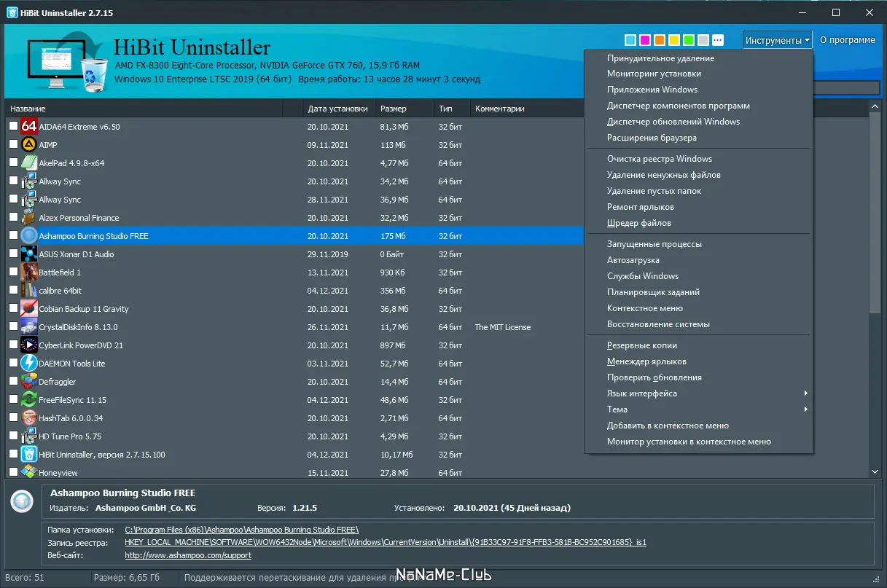Select Диспетчер обновлений Windows menu item

[699, 122]
